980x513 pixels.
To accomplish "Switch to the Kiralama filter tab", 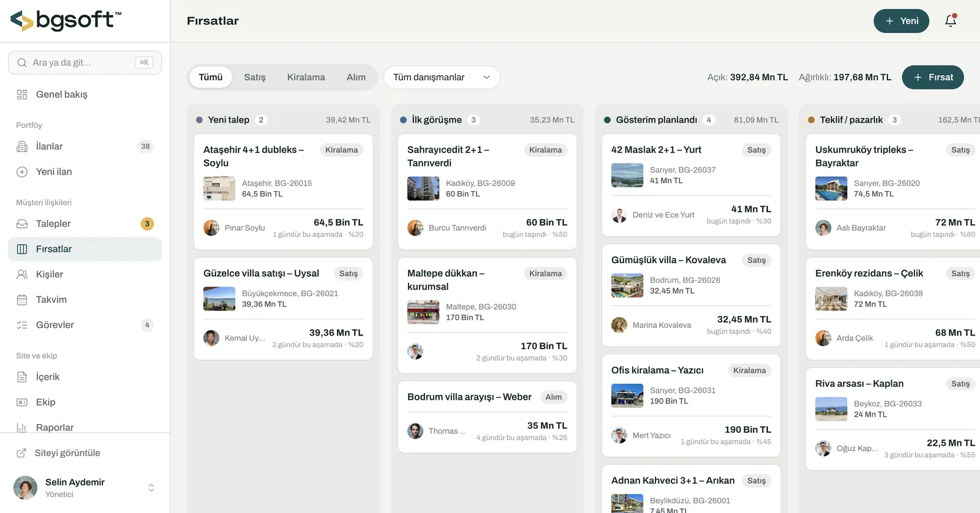I will (x=306, y=77).
